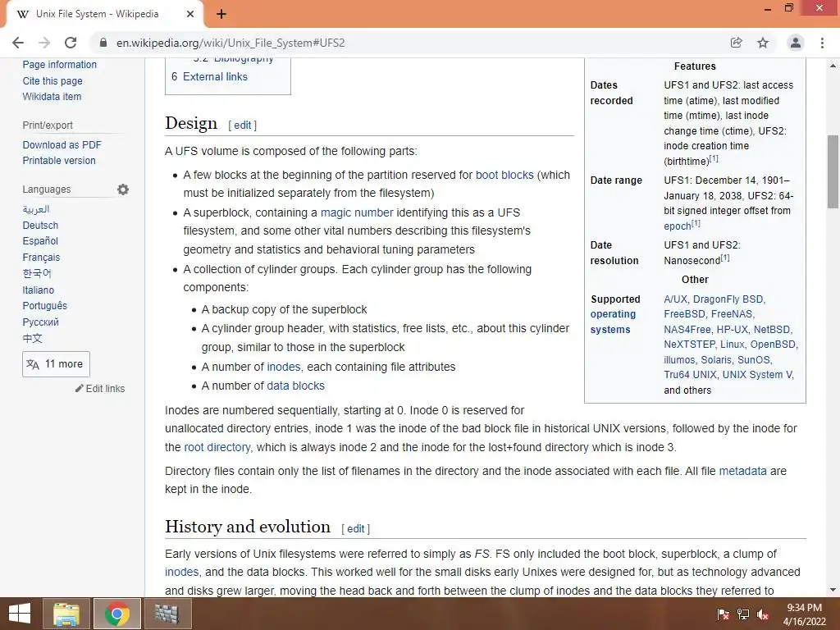Image resolution: width=840 pixels, height=630 pixels.
Task: Open the DragonFly BSD link
Action: click(x=728, y=299)
